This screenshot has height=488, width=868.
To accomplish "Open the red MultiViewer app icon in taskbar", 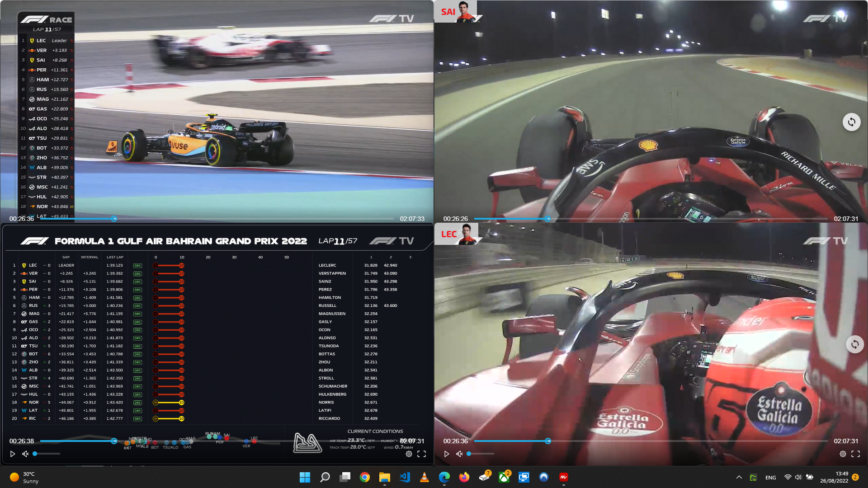I will [564, 477].
